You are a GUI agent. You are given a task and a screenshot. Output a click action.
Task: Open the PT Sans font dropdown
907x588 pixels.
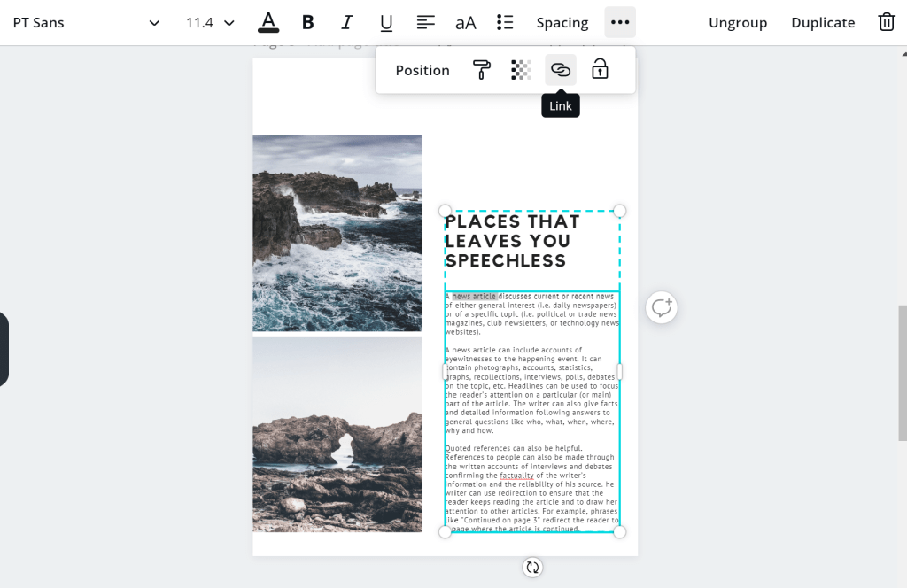pos(84,22)
